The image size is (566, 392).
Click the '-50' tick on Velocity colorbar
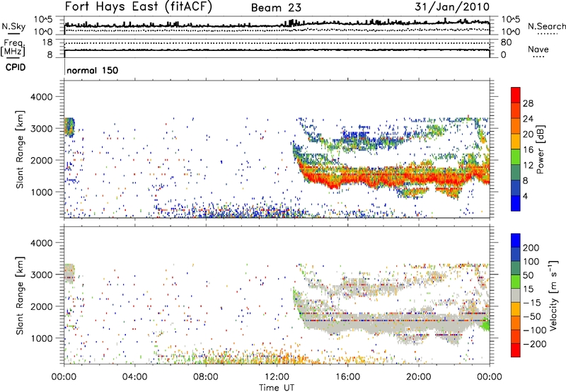tap(531, 316)
